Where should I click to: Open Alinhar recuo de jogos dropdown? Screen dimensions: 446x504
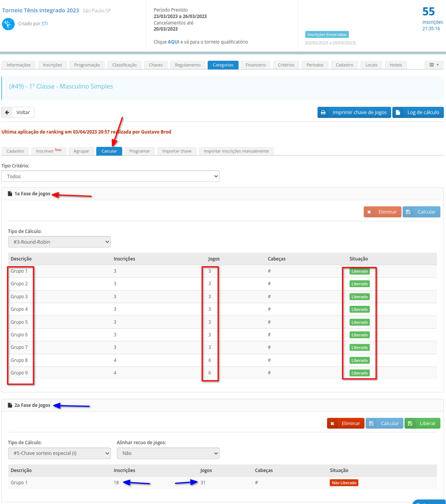(168, 453)
